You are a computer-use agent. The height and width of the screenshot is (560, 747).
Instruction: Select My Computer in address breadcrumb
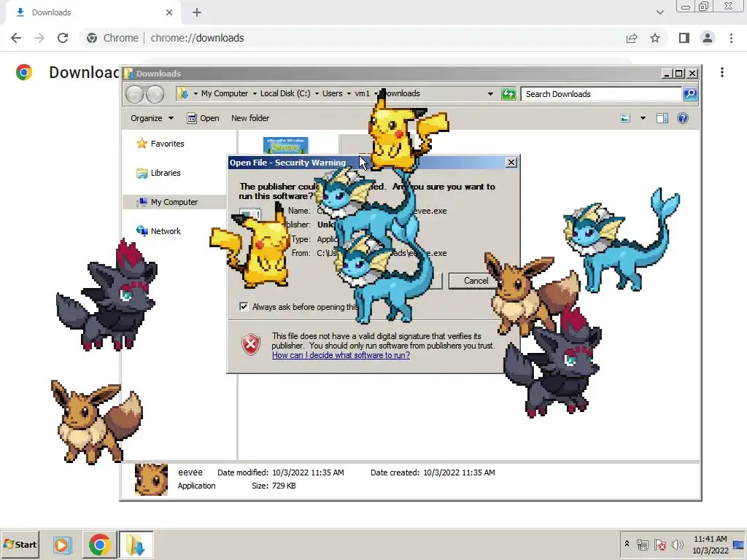point(225,93)
